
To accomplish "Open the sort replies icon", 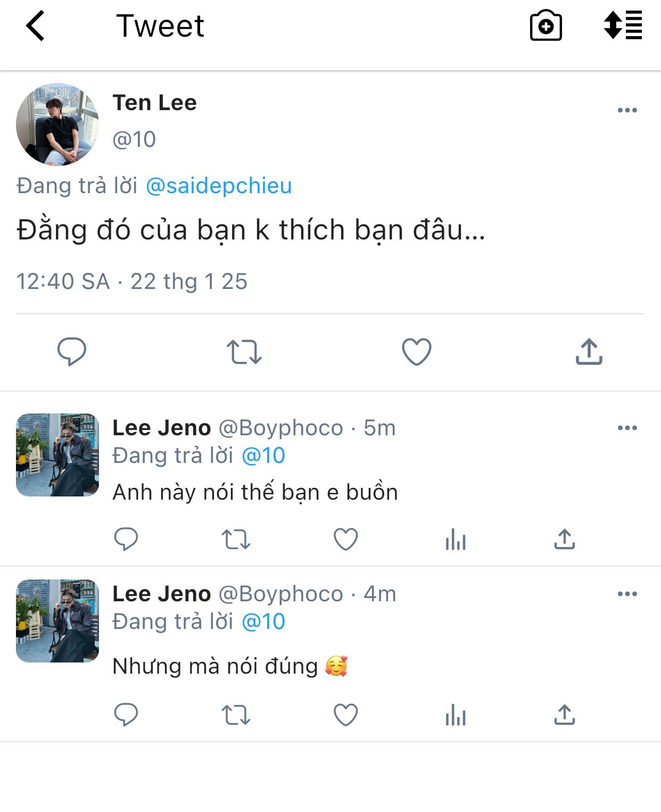I will point(623,25).
